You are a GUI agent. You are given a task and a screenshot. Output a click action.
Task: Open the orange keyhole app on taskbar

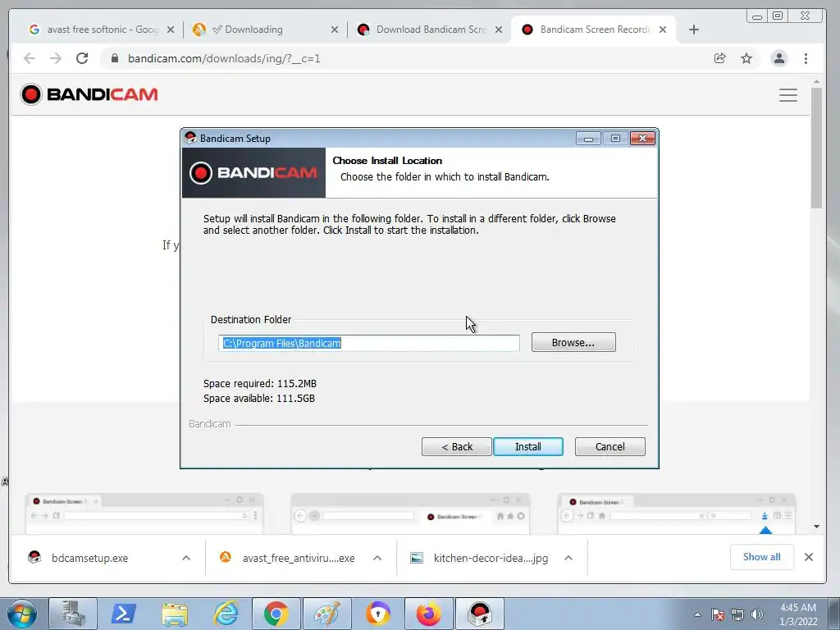(x=377, y=614)
